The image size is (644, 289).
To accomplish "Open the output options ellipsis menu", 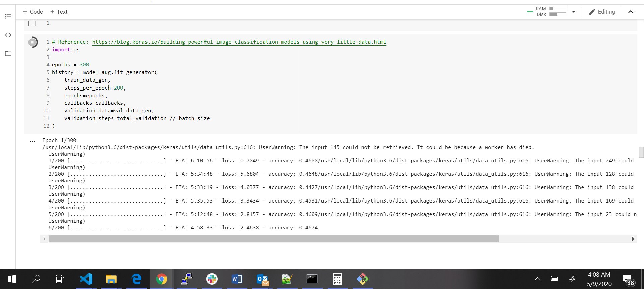I will click(32, 141).
